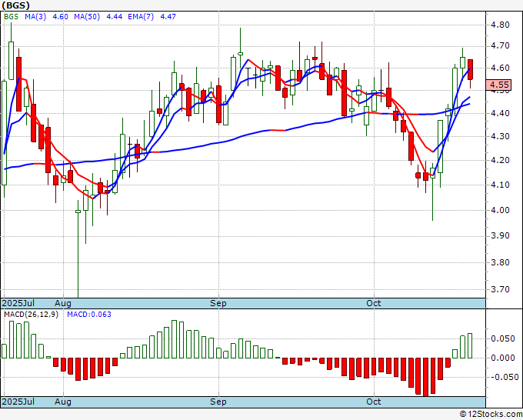Image resolution: width=523 pixels, height=420 pixels.
Task: Click Oct on the price chart axis
Action: [x=373, y=303]
